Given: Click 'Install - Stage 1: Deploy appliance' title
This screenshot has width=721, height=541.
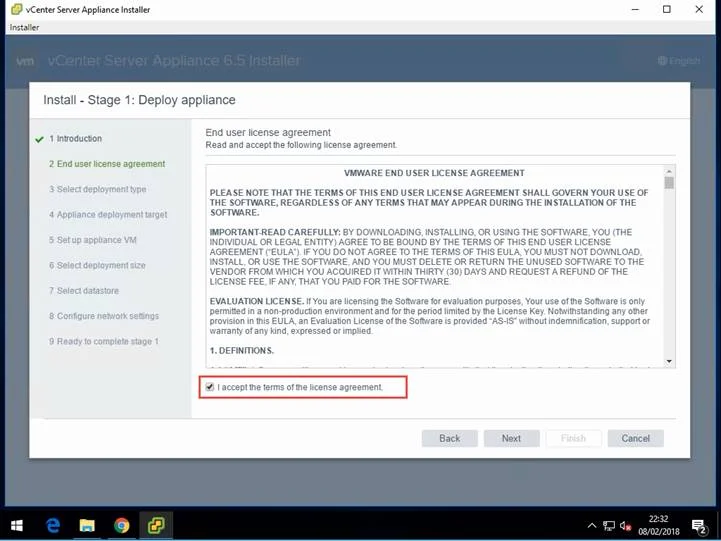Looking at the screenshot, I should (139, 100).
